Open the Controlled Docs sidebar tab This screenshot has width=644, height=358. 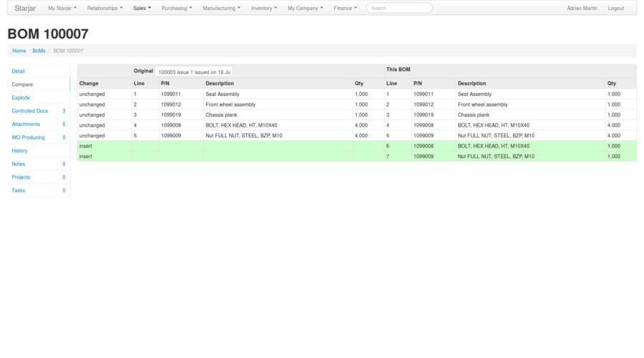point(30,111)
